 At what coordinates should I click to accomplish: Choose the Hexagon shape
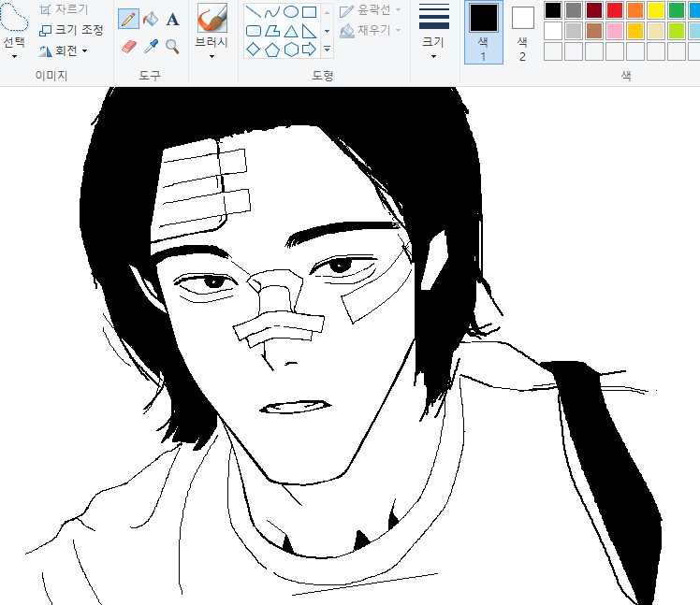click(291, 49)
